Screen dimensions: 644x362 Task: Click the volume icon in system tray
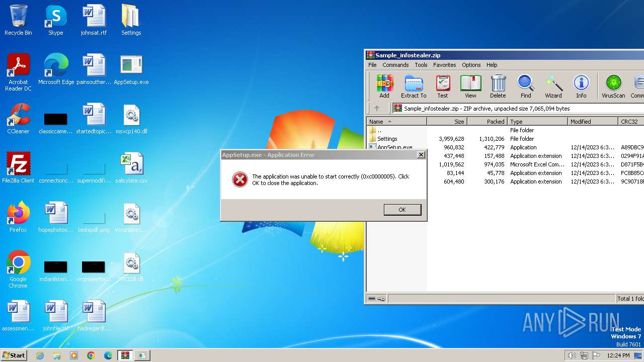tap(572, 355)
